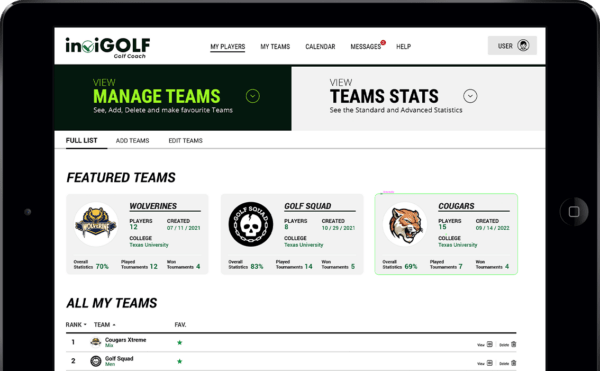Click the Cougars team logo
The height and width of the screenshot is (371, 600).
[405, 224]
